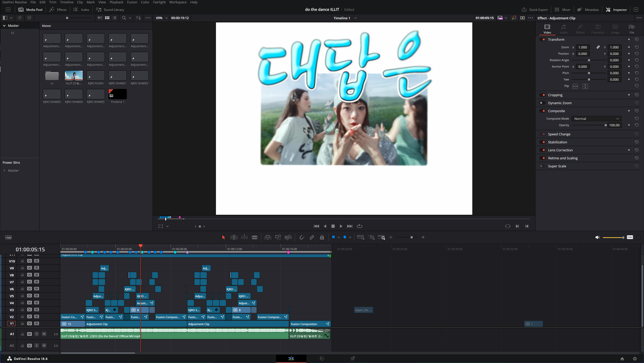Open the Sound Library panel

click(x=110, y=10)
